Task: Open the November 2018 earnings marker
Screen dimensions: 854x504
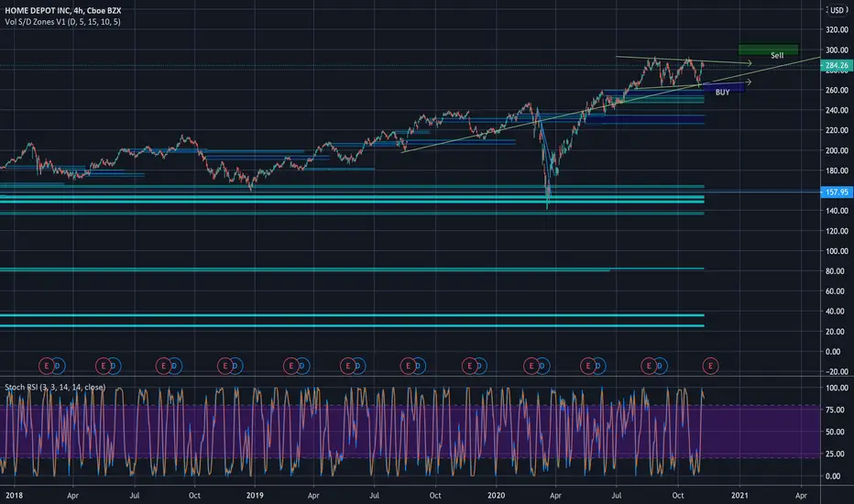Action: 224,366
